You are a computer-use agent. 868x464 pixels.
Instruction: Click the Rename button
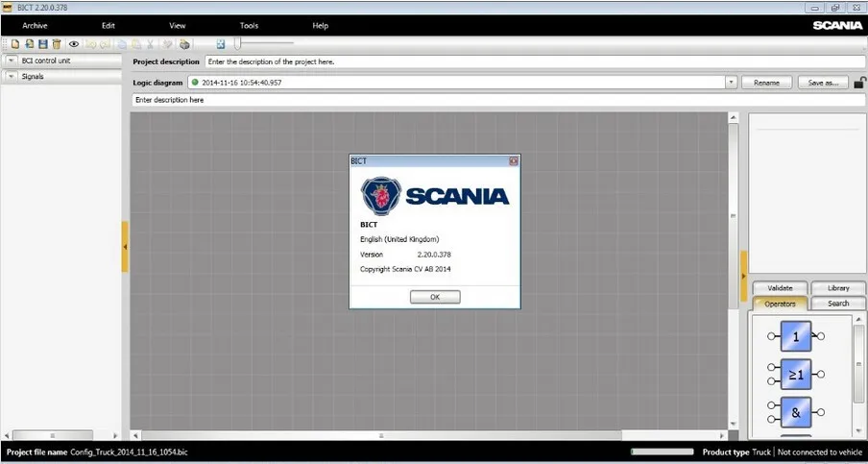click(766, 83)
